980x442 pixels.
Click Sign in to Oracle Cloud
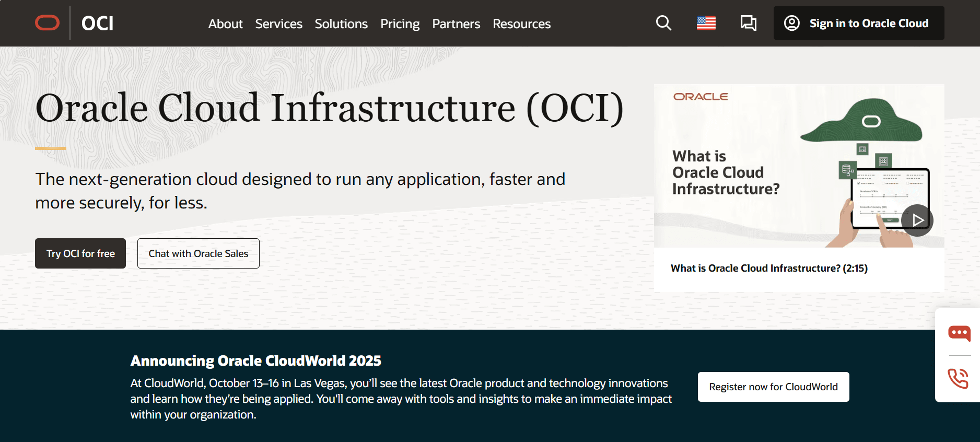(859, 23)
